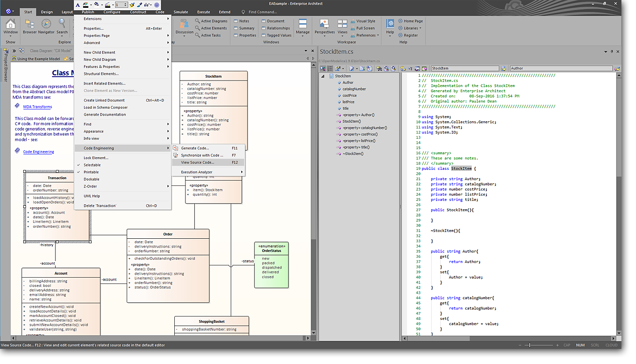This screenshot has height=364, width=636.
Task: Click the Find Command search field
Action: (262, 12)
